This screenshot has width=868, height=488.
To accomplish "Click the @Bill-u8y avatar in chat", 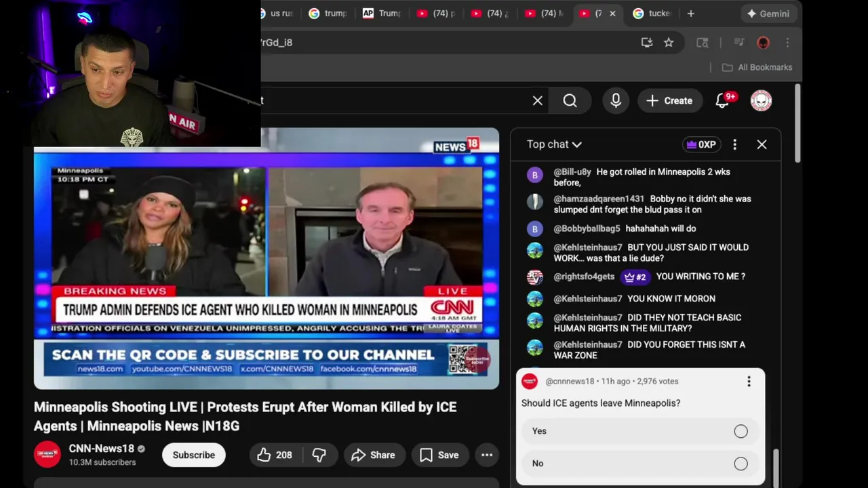I will pyautogui.click(x=534, y=175).
